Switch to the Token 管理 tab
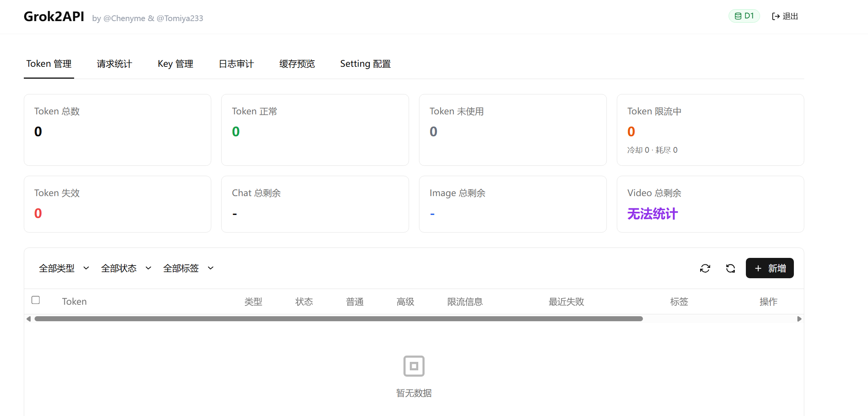This screenshot has height=416, width=868. click(49, 64)
